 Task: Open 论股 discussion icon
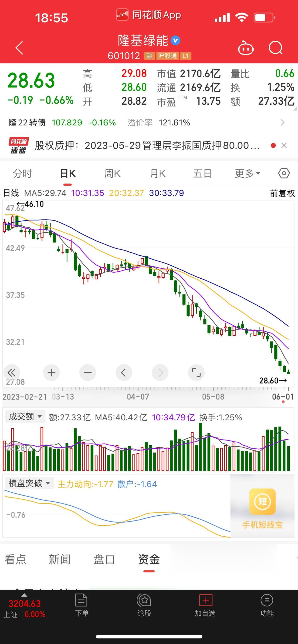coord(144,600)
